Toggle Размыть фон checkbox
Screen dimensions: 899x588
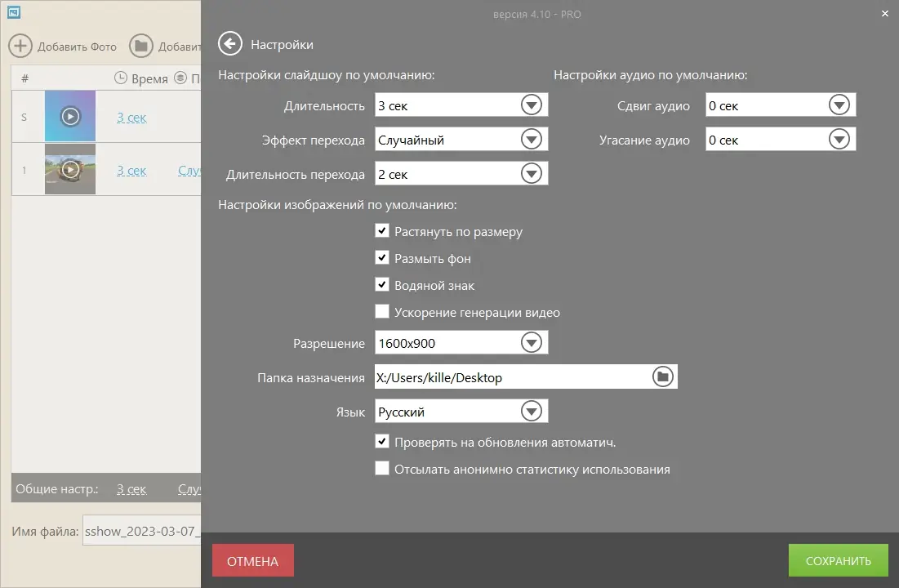(382, 257)
